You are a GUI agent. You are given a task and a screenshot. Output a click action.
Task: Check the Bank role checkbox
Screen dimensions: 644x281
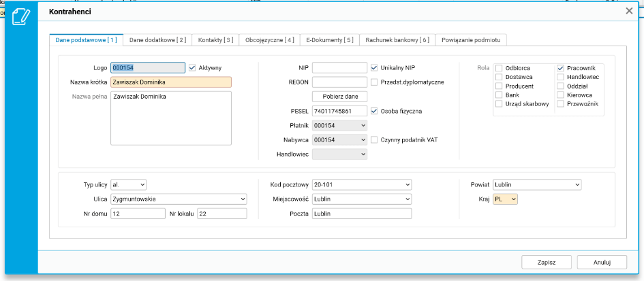click(x=499, y=95)
